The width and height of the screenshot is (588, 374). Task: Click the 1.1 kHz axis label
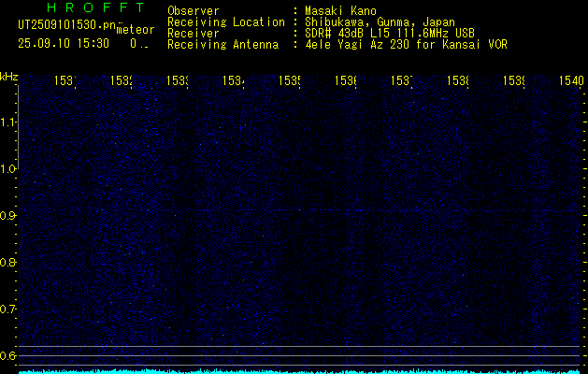[8, 122]
